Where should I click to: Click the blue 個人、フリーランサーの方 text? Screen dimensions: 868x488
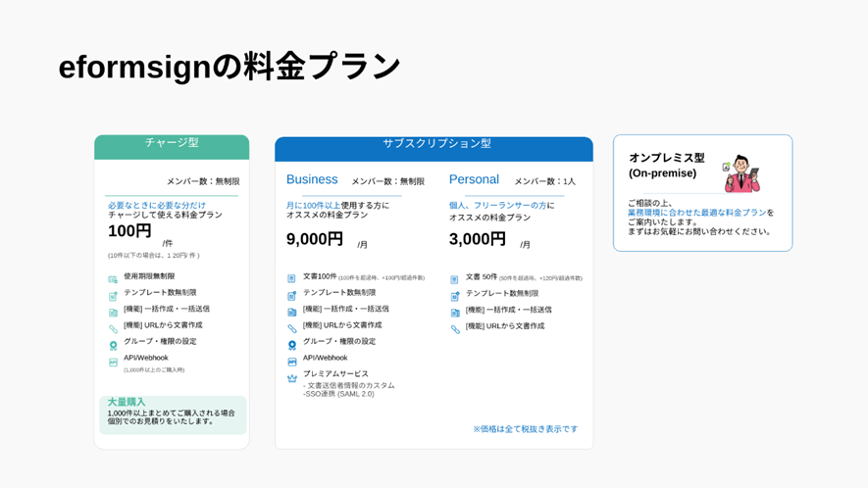click(497, 205)
